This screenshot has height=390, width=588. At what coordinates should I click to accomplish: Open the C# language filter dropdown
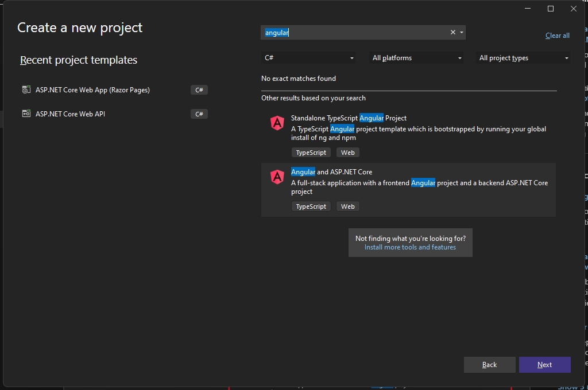point(308,58)
